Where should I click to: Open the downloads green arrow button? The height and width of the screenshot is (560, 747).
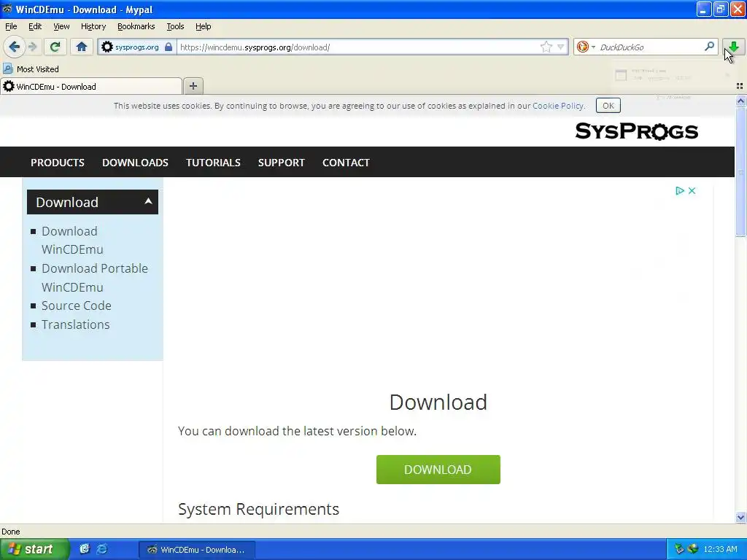734,47
